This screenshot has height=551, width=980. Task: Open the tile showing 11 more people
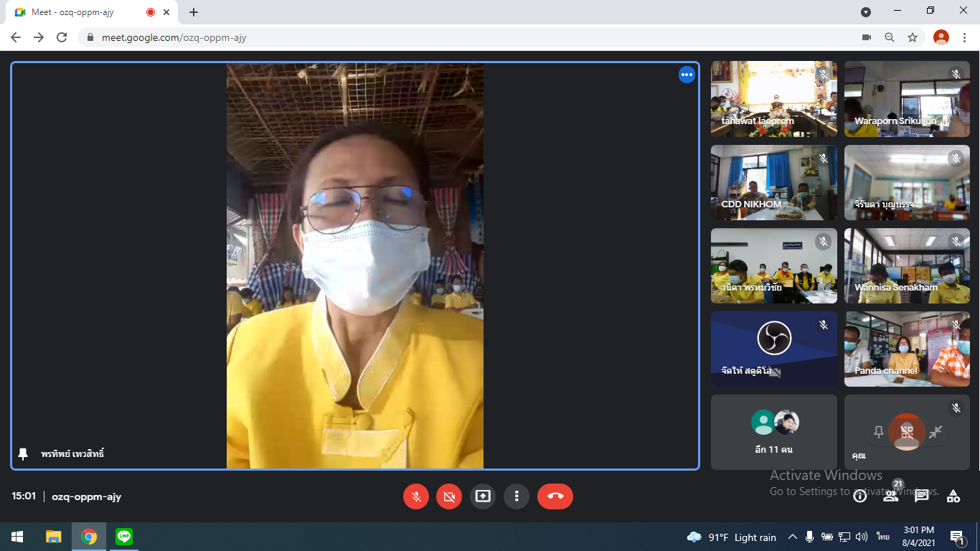[x=773, y=432]
